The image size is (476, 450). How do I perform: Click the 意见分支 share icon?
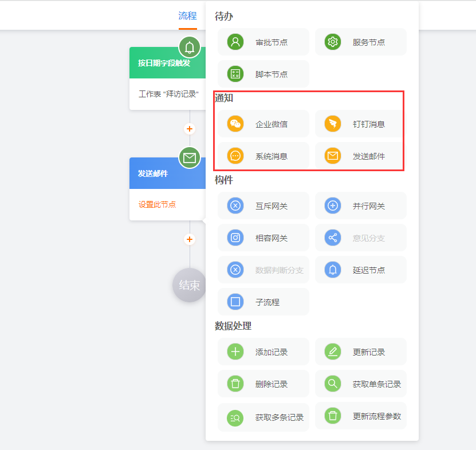[333, 238]
